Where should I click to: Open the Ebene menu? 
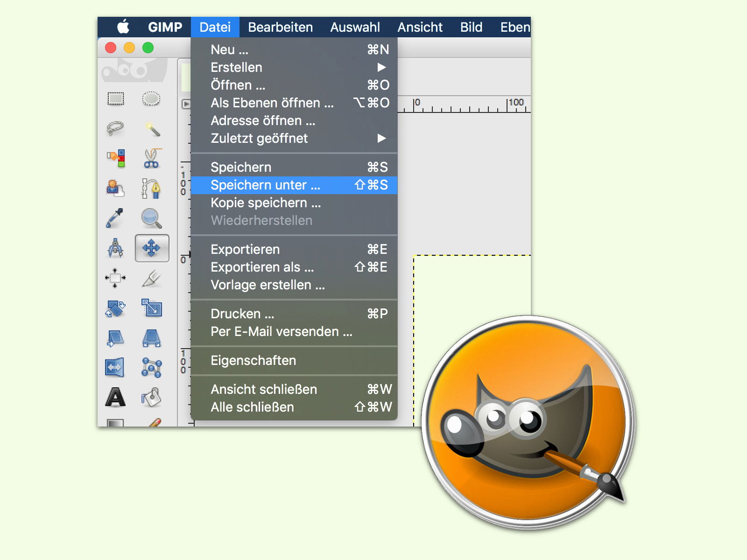pos(515,27)
